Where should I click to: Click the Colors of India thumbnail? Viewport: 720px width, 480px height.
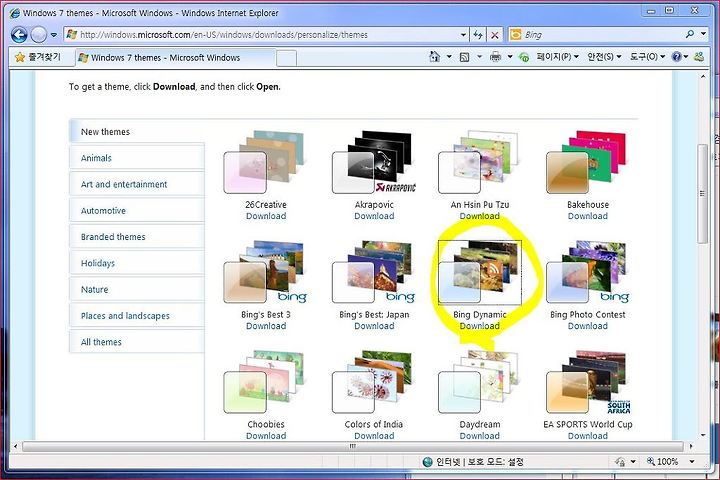[x=372, y=382]
